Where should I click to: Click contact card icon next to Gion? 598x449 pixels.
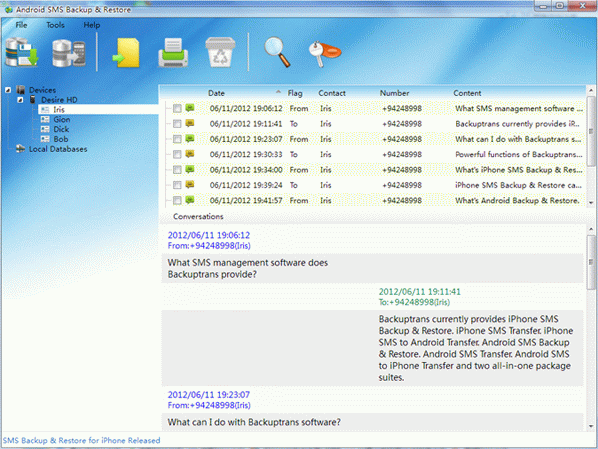(45, 119)
